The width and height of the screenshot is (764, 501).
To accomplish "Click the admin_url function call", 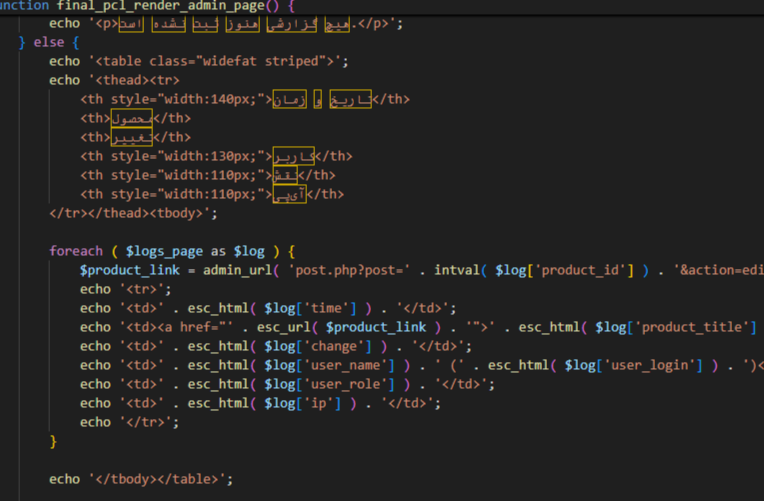I will coord(237,270).
